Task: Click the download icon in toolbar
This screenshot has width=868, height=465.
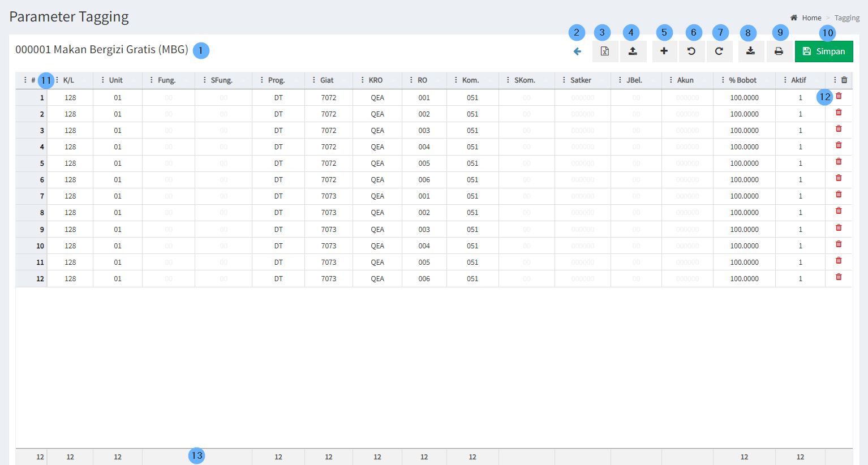Action: coord(750,51)
